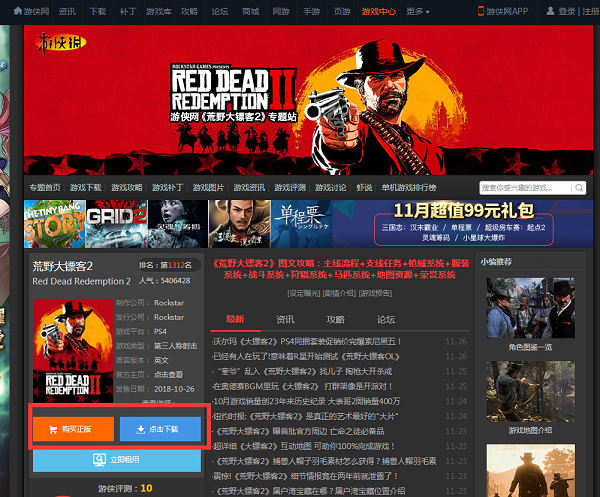The image size is (600, 497).
Task: Expand the 更多 dropdown menu
Action: pos(418,11)
